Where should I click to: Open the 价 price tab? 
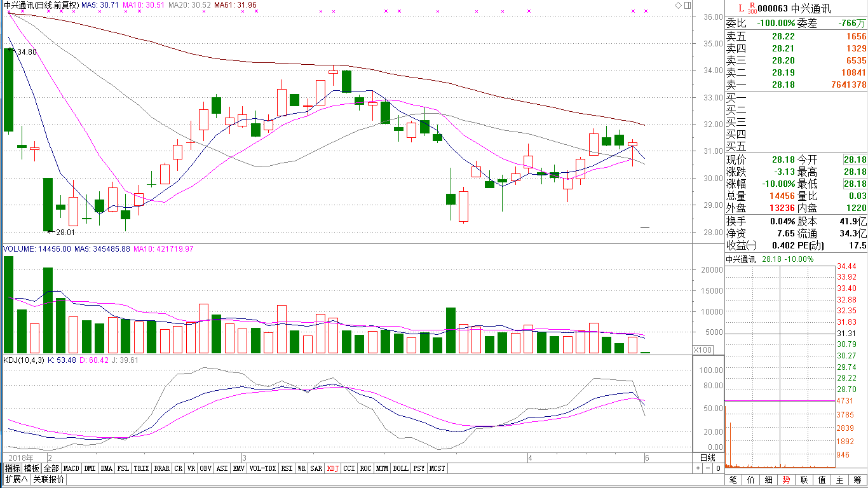tap(751, 480)
